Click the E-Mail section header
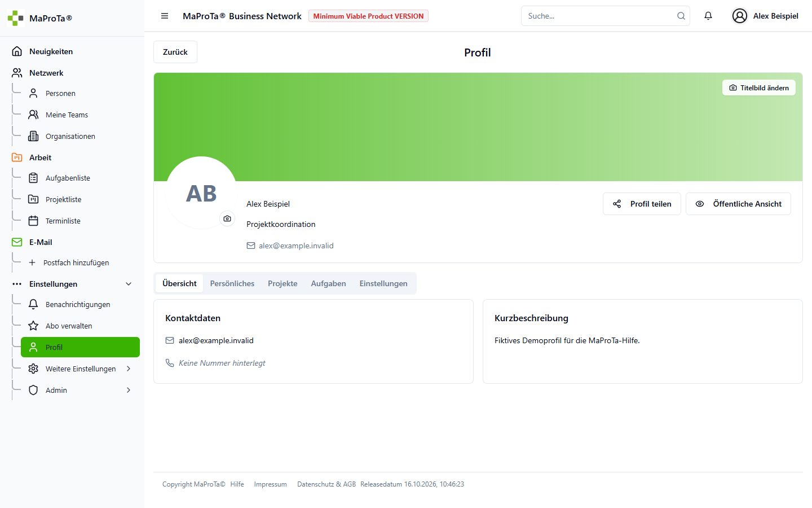Viewport: 812px width, 508px height. pos(72,242)
